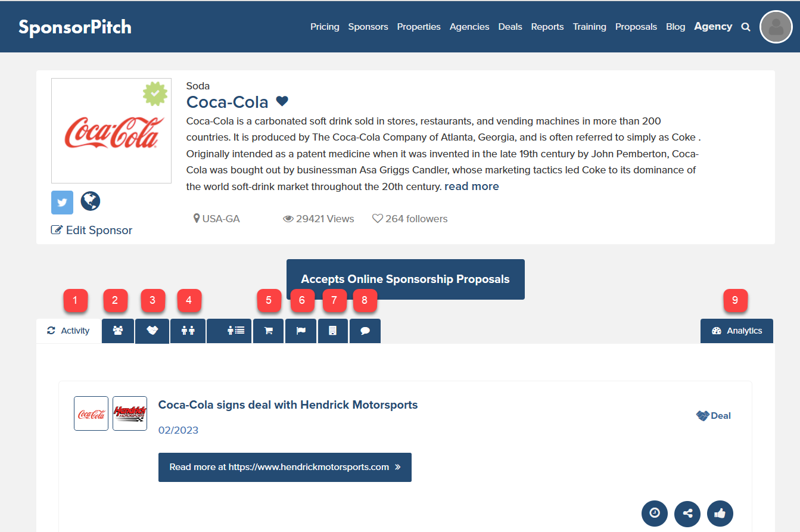Open the Deals menu item
Image resolution: width=800 pixels, height=532 pixels.
[510, 27]
